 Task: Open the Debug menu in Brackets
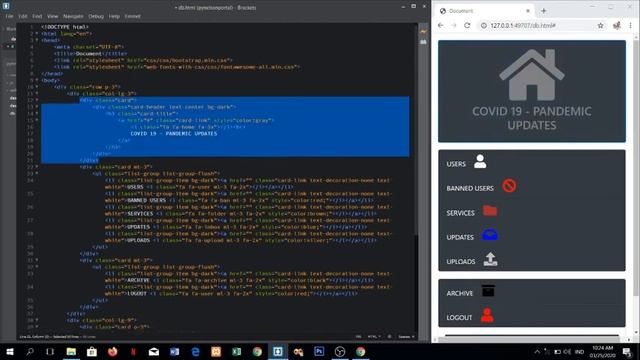point(96,16)
